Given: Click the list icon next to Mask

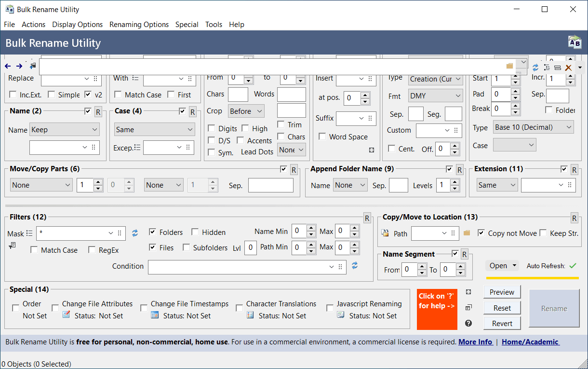Looking at the screenshot, I should click(x=29, y=233).
